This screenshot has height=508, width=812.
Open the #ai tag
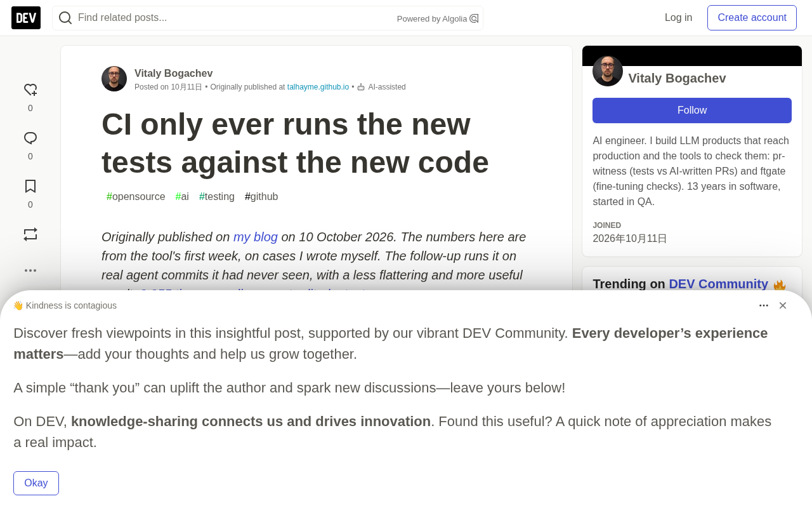pos(182,197)
